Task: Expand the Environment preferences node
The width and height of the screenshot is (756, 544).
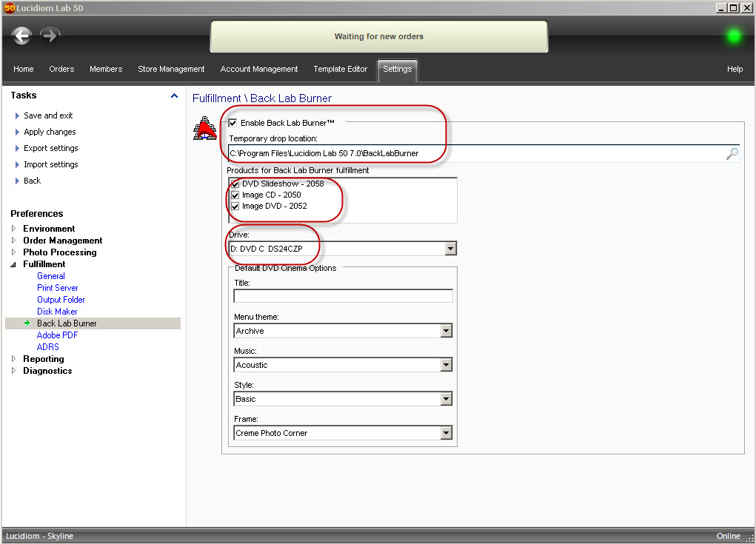Action: coord(13,229)
